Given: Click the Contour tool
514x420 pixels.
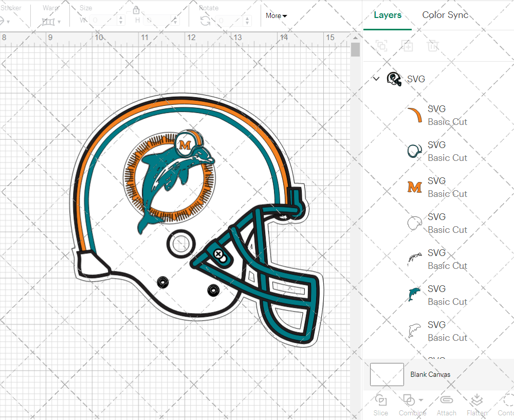Looking at the screenshot, I should [506, 405].
